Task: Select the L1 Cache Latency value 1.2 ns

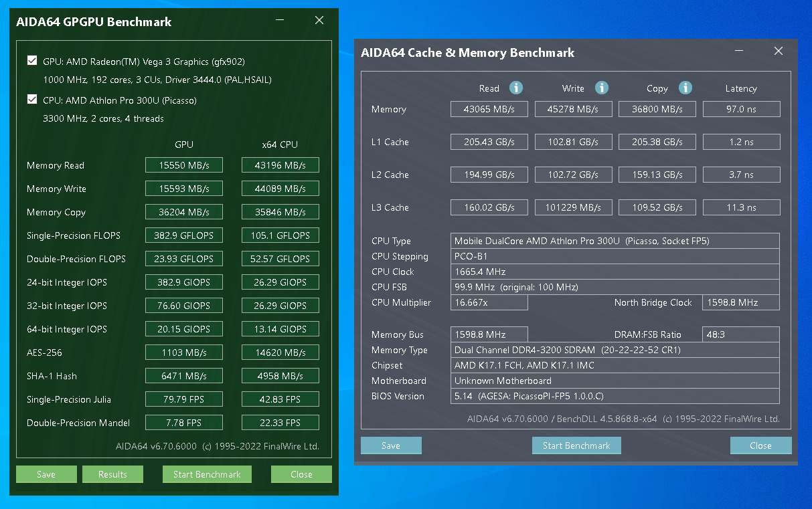Action: (741, 142)
